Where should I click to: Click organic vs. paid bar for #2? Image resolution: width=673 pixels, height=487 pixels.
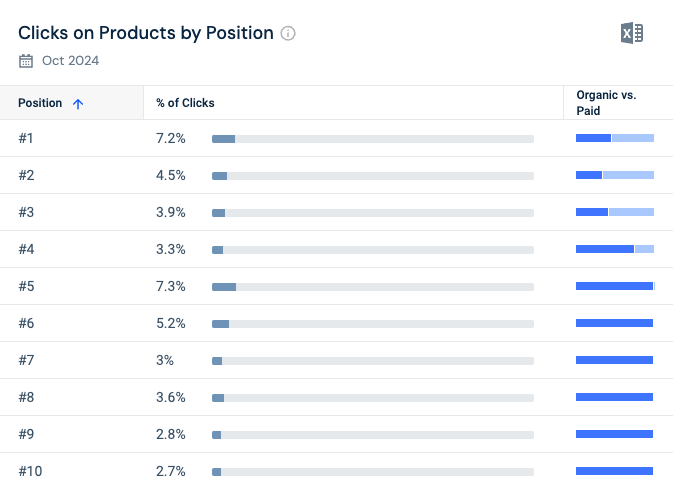[x=614, y=175]
